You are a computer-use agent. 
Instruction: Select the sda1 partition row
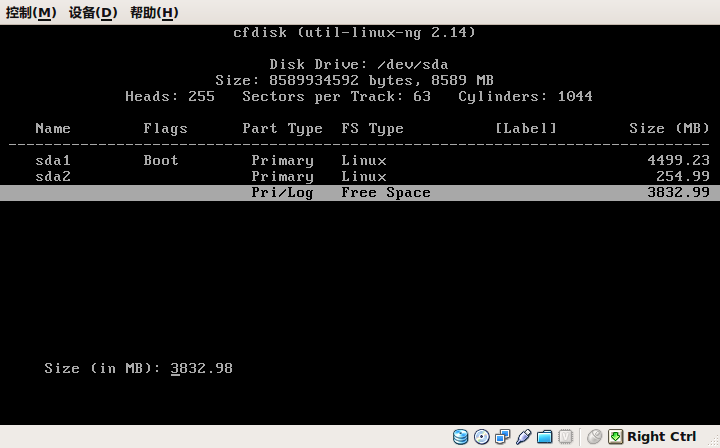coord(360,160)
